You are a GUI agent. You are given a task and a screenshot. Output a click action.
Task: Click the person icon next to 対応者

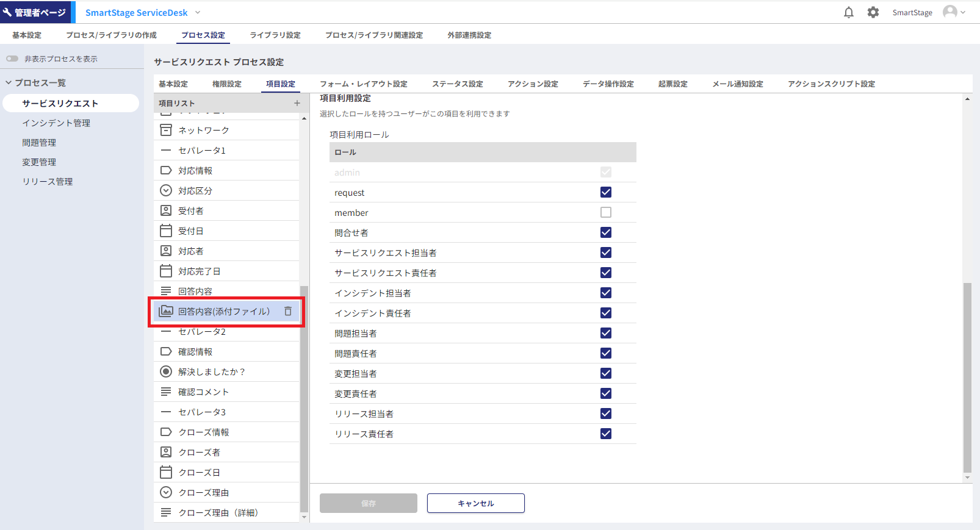point(166,251)
